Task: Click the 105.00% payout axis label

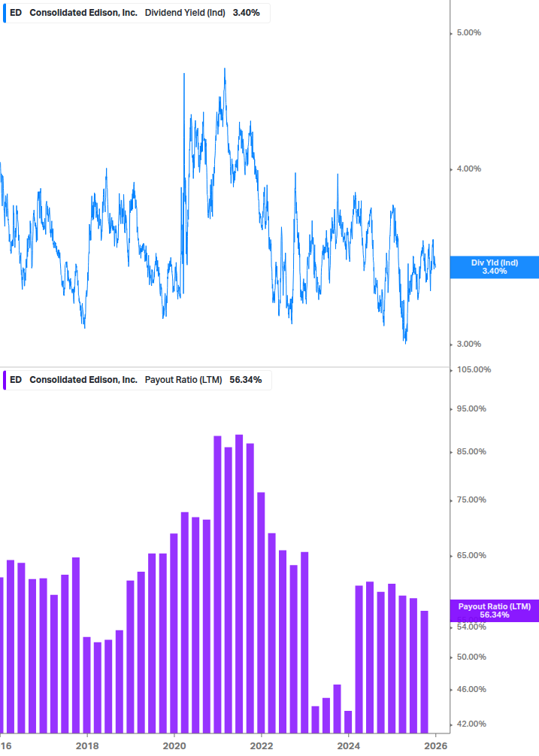Action: (x=474, y=370)
